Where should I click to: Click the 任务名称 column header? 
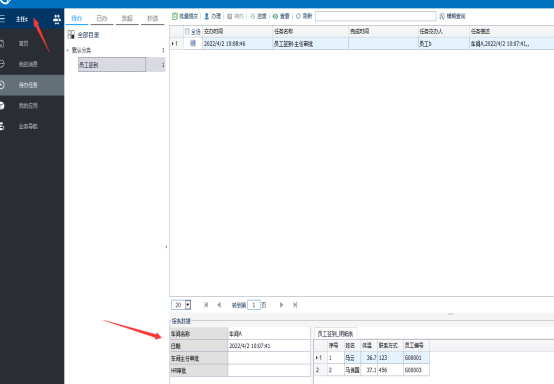(310, 31)
